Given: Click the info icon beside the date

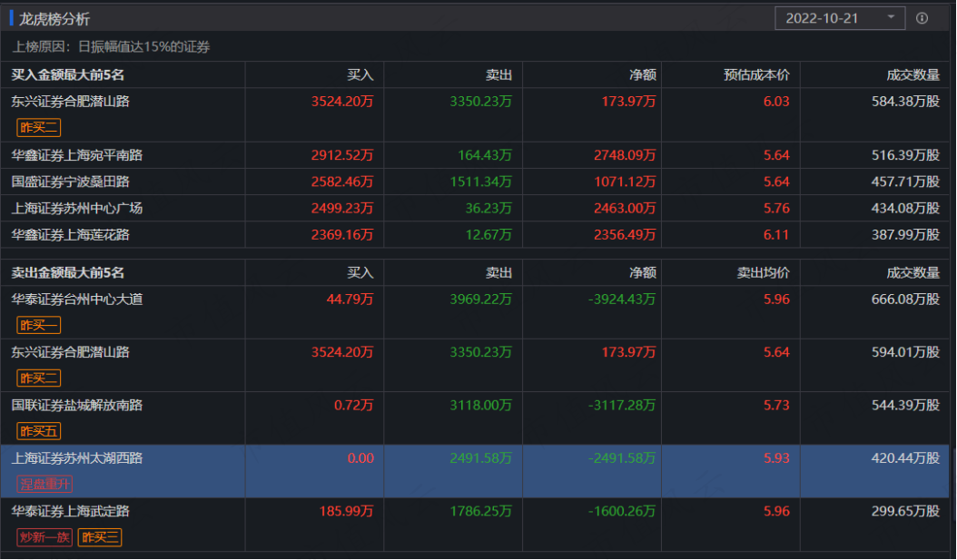Looking at the screenshot, I should tap(922, 18).
